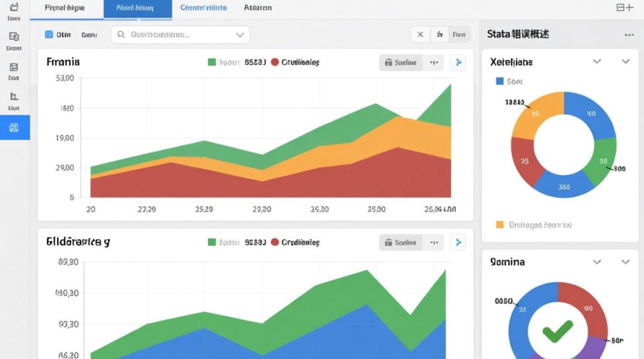Toggle the green legend entry on the Frania chart
This screenshot has width=644, height=359.
coord(224,62)
